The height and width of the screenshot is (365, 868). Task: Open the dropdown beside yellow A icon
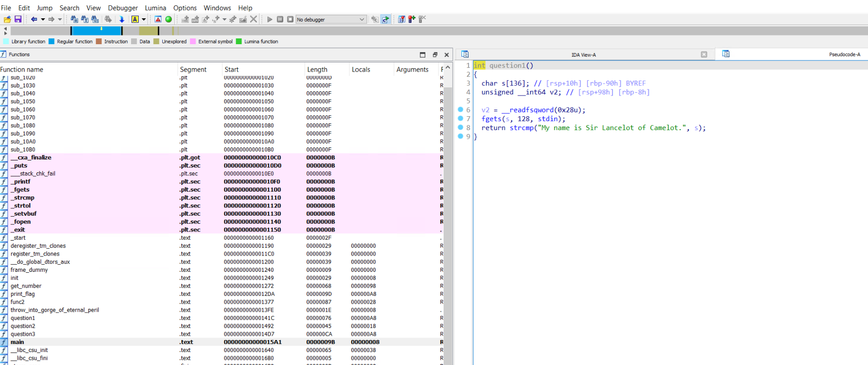[x=144, y=19]
